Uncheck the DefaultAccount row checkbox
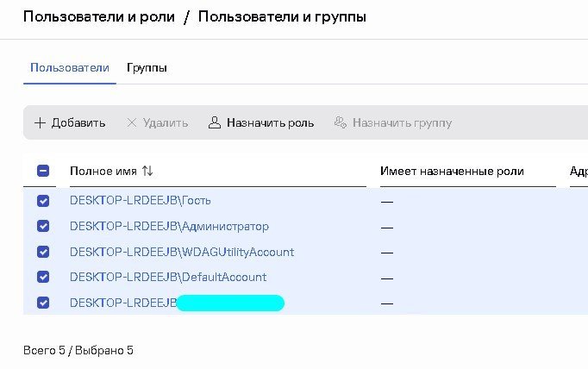The height and width of the screenshot is (369, 588). pyautogui.click(x=43, y=277)
